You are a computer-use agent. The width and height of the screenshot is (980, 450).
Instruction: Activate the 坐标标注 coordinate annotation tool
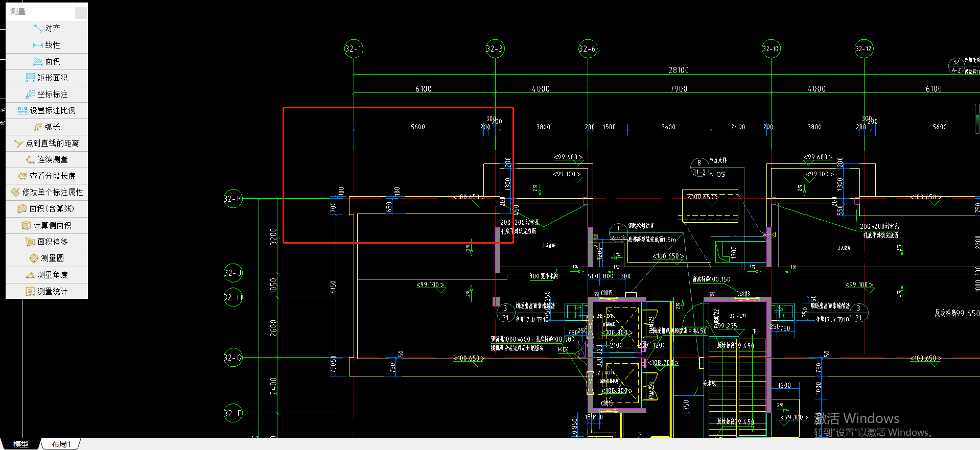click(46, 94)
